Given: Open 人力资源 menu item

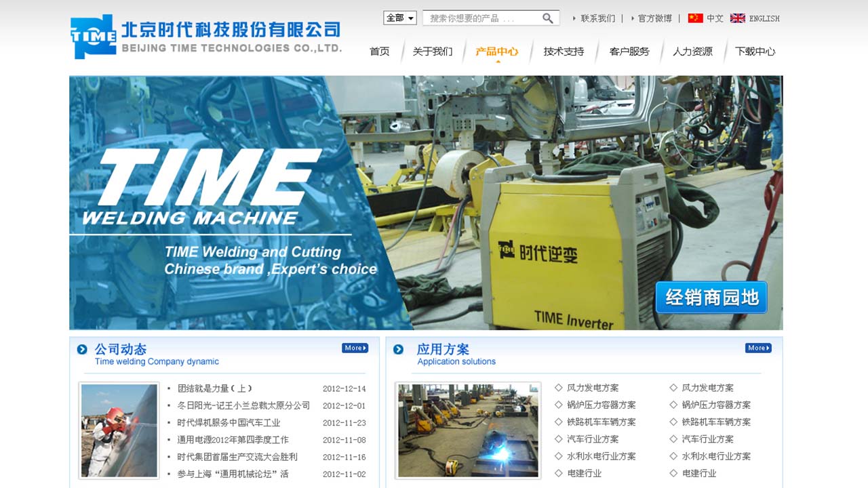Looking at the screenshot, I should pos(692,52).
